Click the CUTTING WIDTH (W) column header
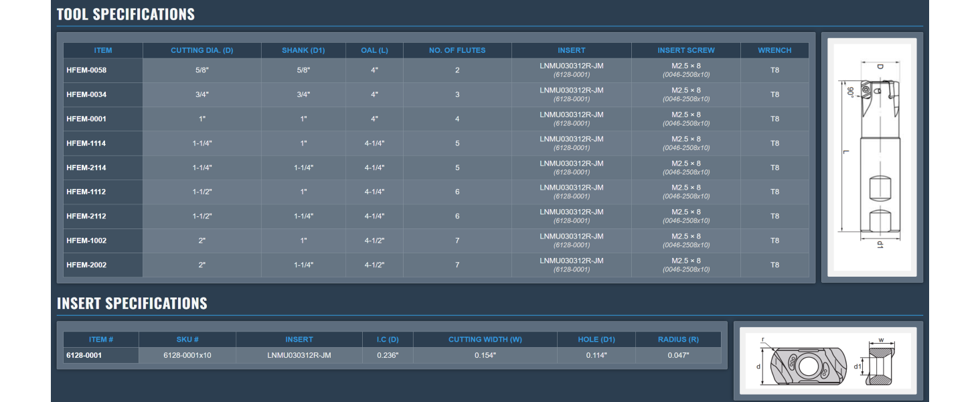Image resolution: width=980 pixels, height=402 pixels. click(485, 340)
